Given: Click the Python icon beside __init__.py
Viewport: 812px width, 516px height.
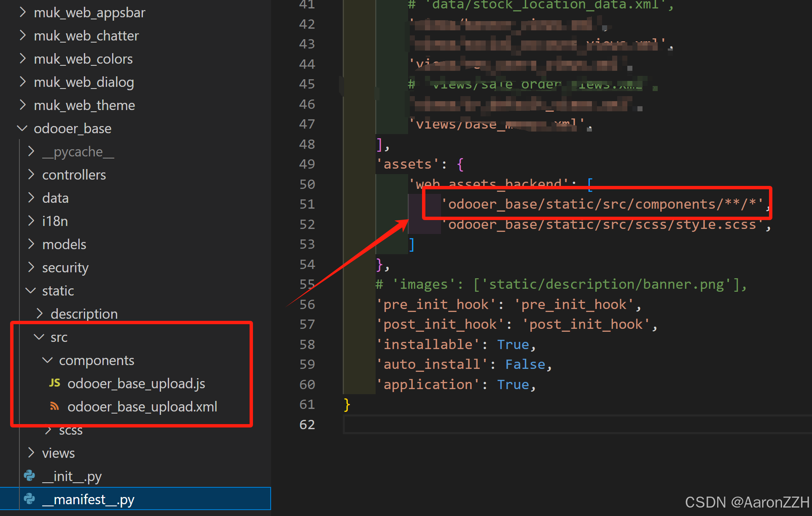Looking at the screenshot, I should tap(30, 476).
